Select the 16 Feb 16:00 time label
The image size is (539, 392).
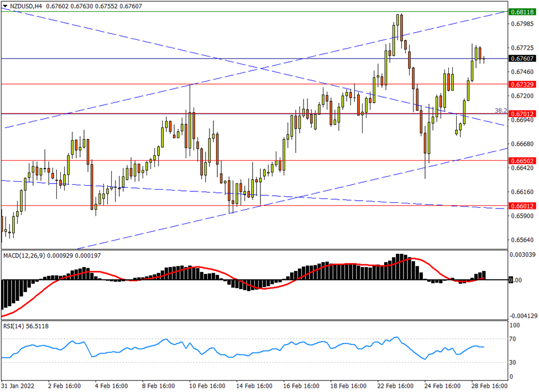[301, 386]
